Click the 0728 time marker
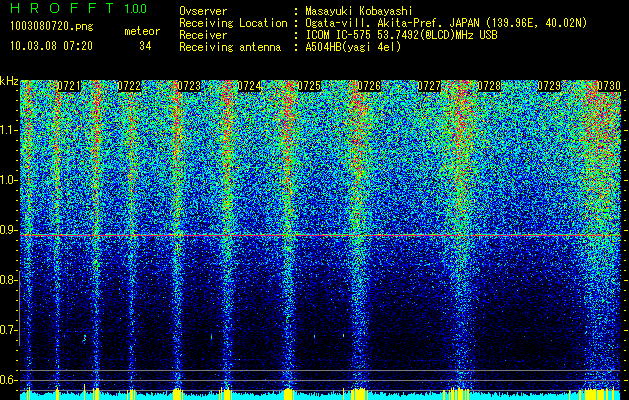Viewport: 629px width, 400px height. 489,86
